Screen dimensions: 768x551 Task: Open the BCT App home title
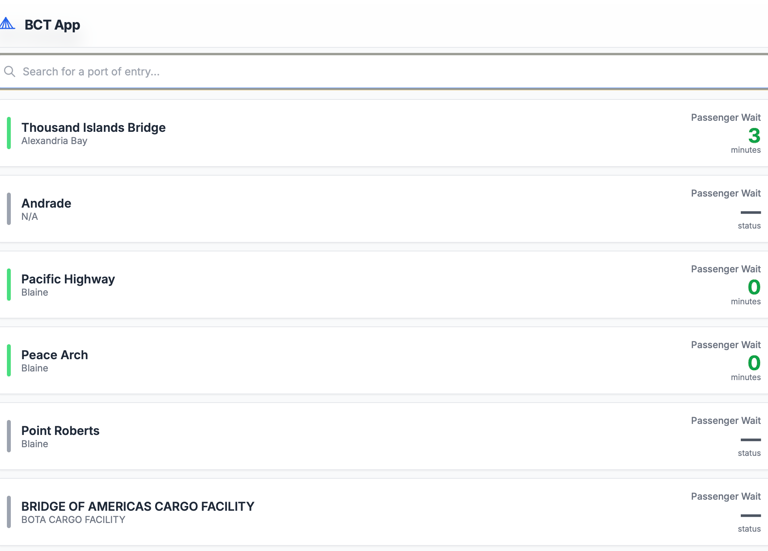pyautogui.click(x=52, y=25)
